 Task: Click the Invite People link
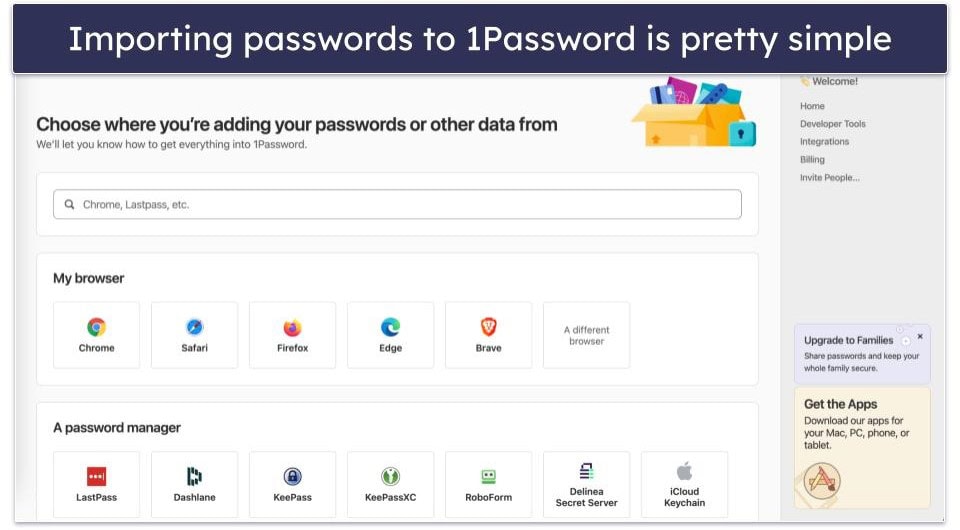(x=829, y=178)
